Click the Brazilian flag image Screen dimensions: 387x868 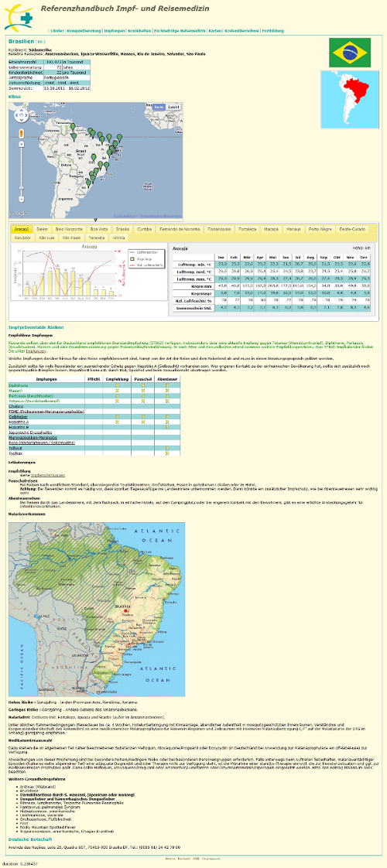(x=350, y=53)
